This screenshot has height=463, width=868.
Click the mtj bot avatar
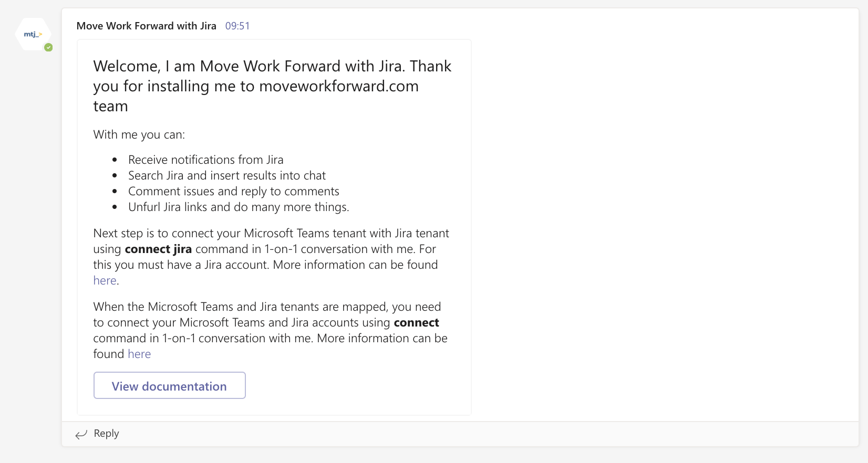(x=33, y=35)
